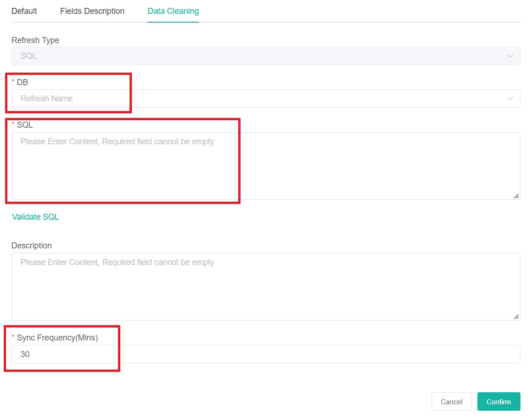
Task: Open the Fields Description tab
Action: tap(92, 11)
